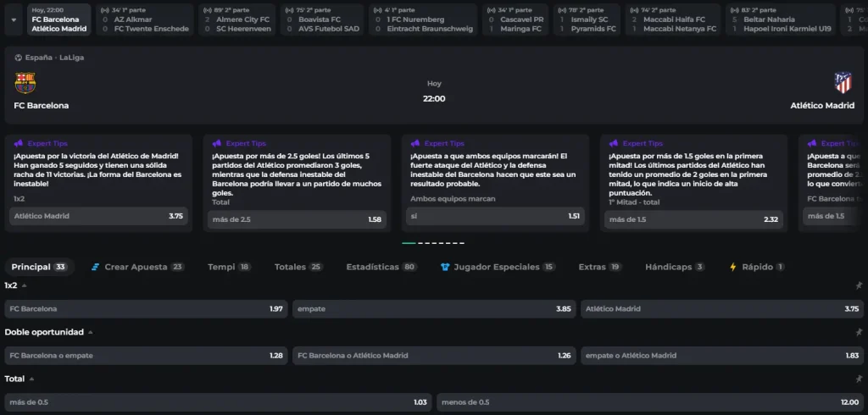Add sí at 1.51 from Expert Tips
The height and width of the screenshot is (415, 868).
tap(495, 216)
